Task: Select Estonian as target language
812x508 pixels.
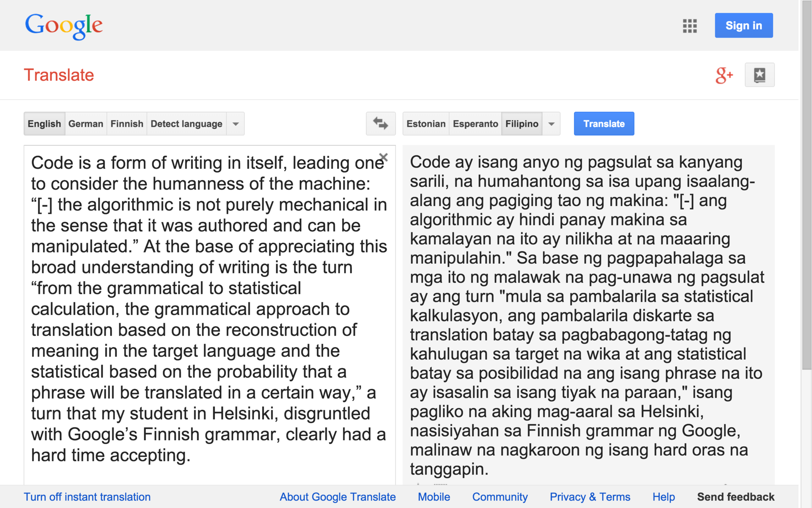Action: pyautogui.click(x=425, y=124)
